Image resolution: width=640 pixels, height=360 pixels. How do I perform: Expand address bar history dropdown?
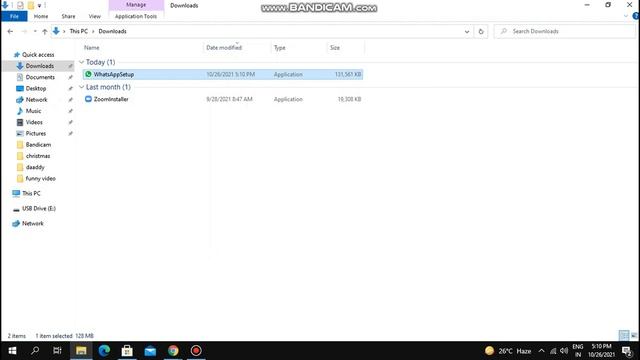click(467, 31)
